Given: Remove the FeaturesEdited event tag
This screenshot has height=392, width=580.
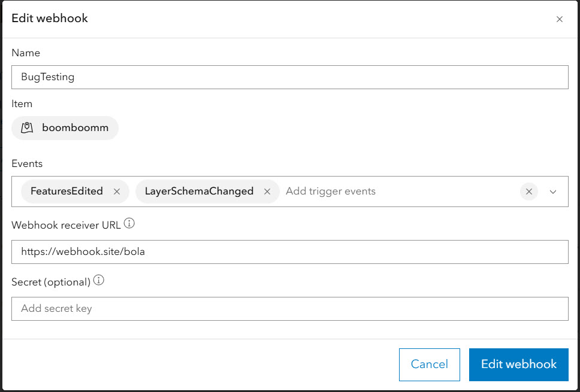Looking at the screenshot, I should click(x=116, y=191).
